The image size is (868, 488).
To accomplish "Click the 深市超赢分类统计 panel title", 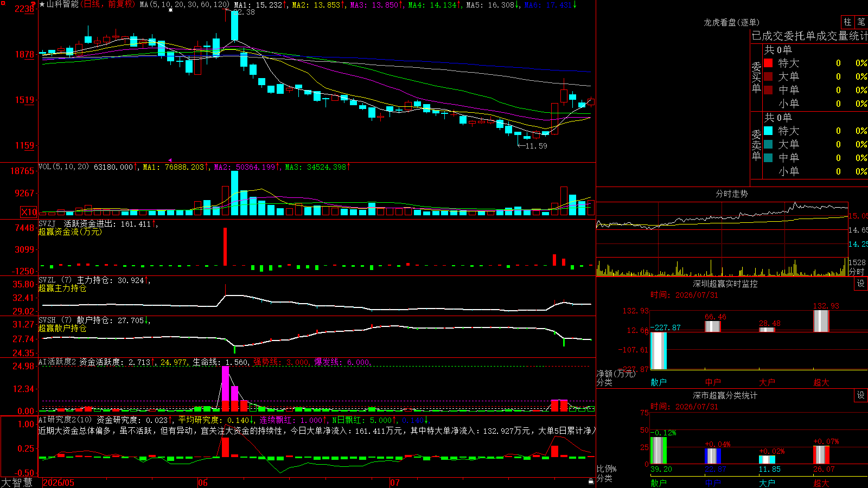I will (725, 395).
